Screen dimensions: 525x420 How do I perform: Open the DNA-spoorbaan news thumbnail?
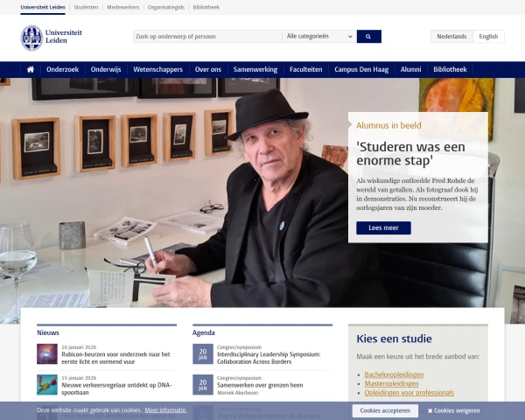coord(47,385)
